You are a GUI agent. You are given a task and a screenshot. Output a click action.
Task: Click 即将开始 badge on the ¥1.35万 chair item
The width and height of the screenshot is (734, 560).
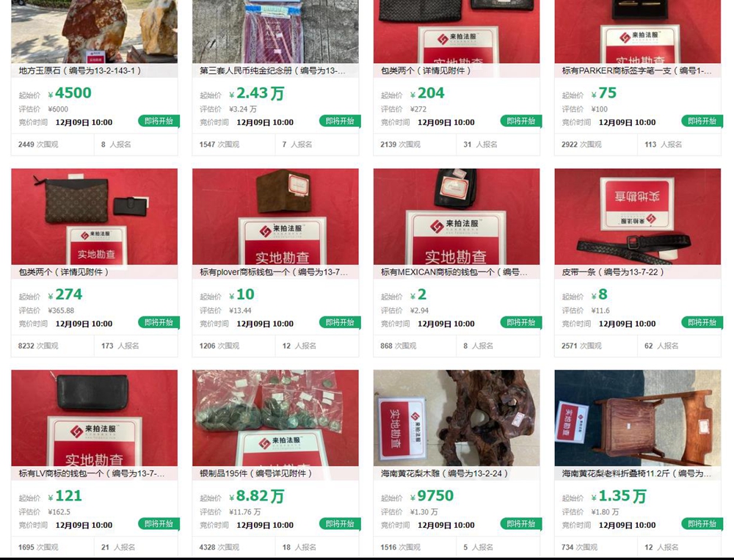coord(702,524)
